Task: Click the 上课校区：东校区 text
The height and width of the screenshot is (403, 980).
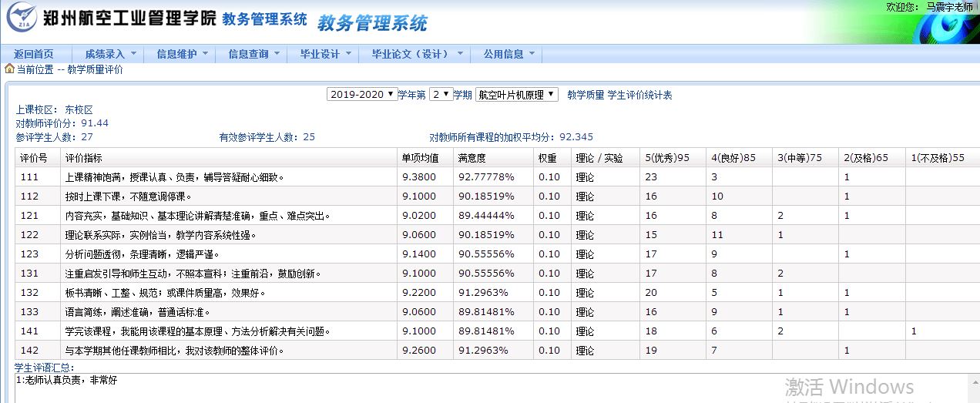Action: pos(55,110)
